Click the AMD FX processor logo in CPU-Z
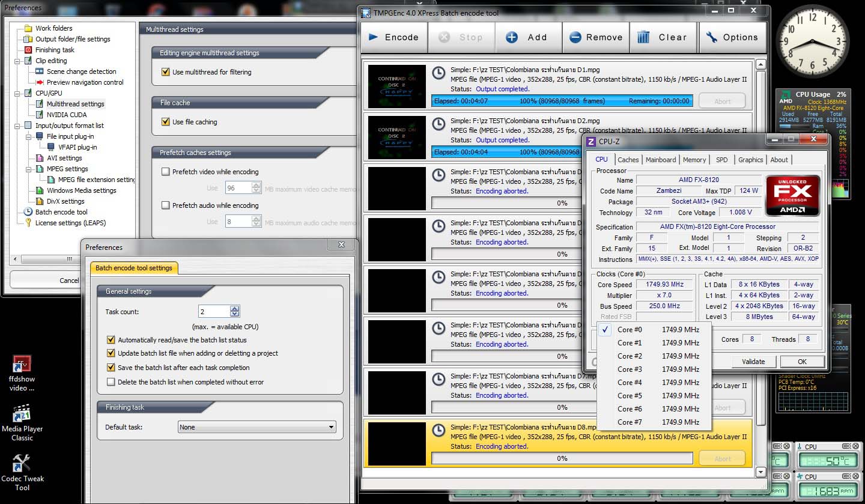Screen dimensions: 865x504 click(x=793, y=196)
